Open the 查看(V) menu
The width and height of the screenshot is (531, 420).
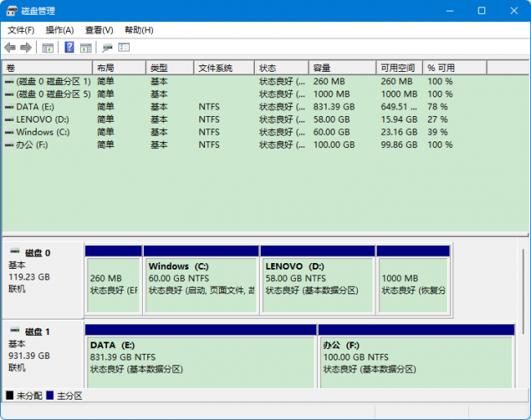[x=99, y=30]
